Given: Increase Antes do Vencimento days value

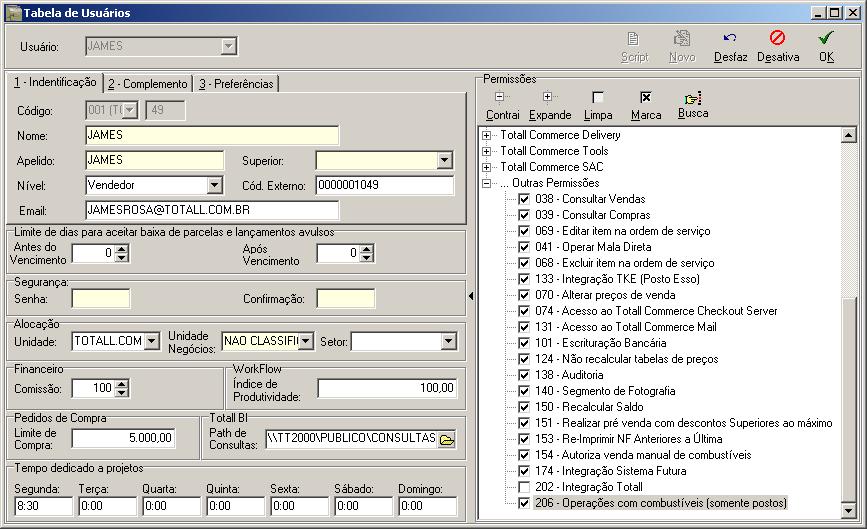Looking at the screenshot, I should pos(122,249).
